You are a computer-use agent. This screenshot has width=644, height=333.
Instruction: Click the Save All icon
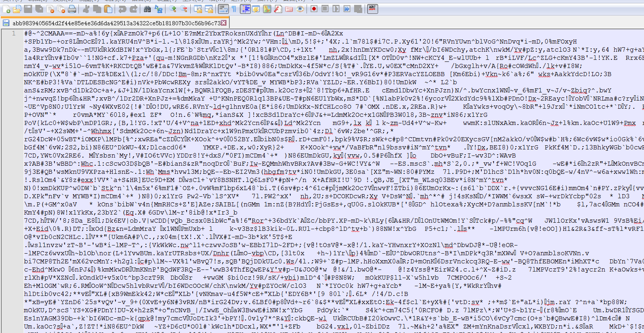coord(39,9)
